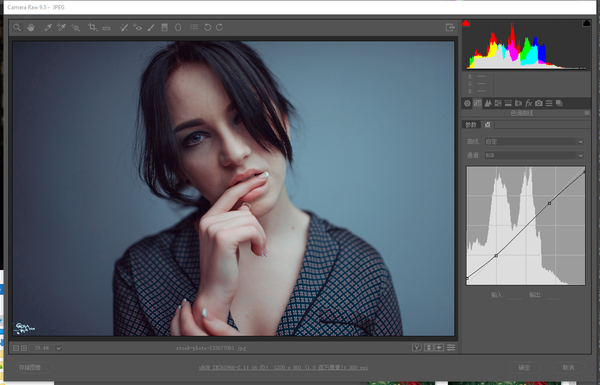Image resolution: width=600 pixels, height=385 pixels.
Task: Open the 曲线 curve preset dropdown
Action: [535, 142]
